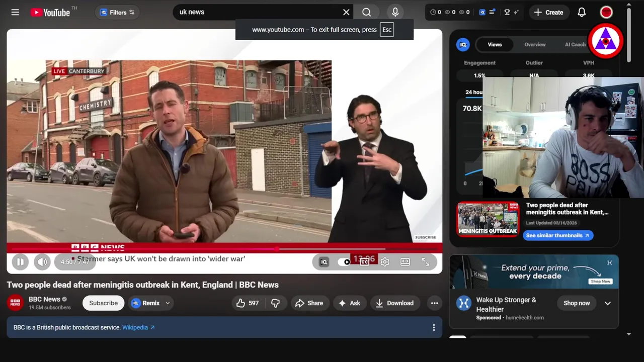
Task: Open the account avatar menu
Action: pos(606,12)
